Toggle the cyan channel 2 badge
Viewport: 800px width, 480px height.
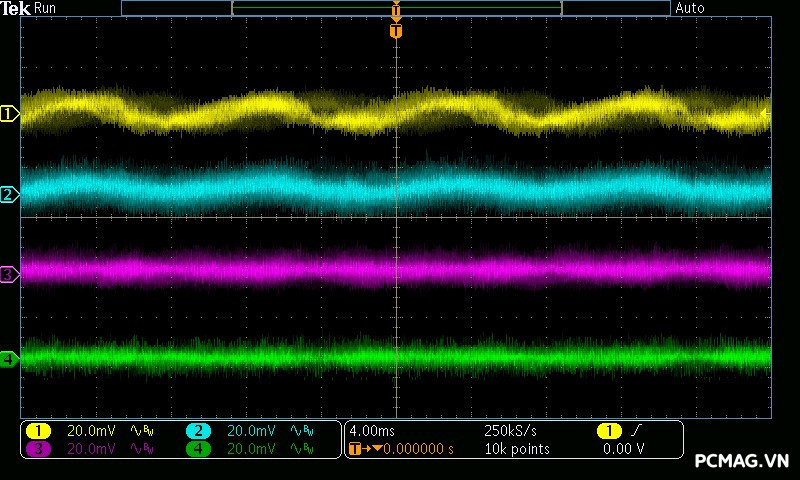coord(198,431)
